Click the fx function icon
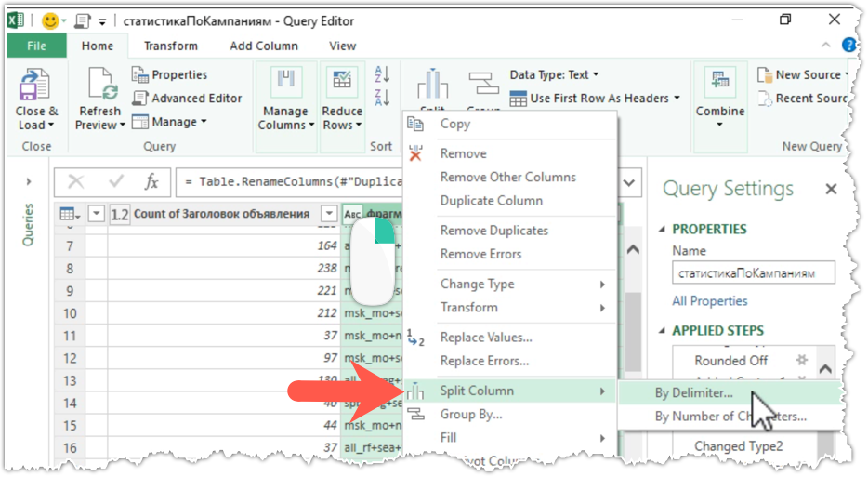 point(151,181)
